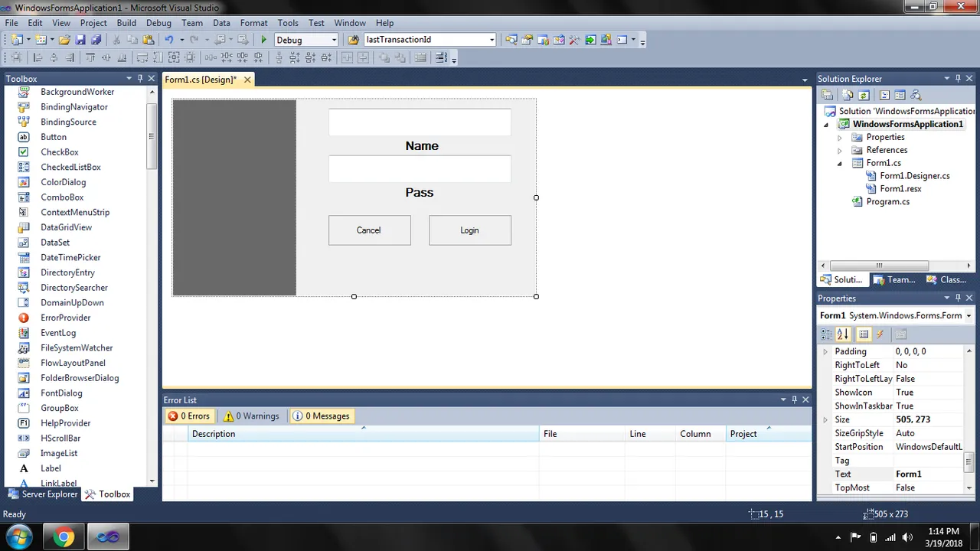The height and width of the screenshot is (551, 980).
Task: Expand the References node in Solution Explorer
Action: coord(840,151)
